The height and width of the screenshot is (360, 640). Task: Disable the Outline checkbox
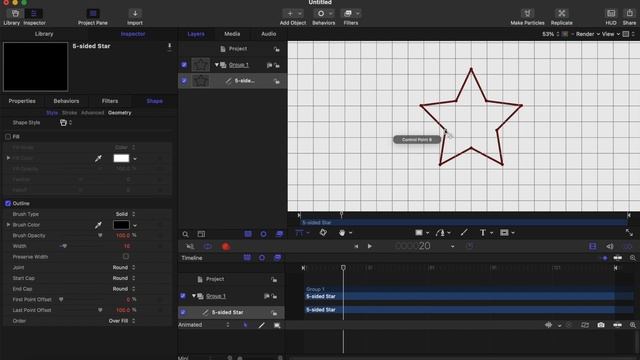[8, 203]
